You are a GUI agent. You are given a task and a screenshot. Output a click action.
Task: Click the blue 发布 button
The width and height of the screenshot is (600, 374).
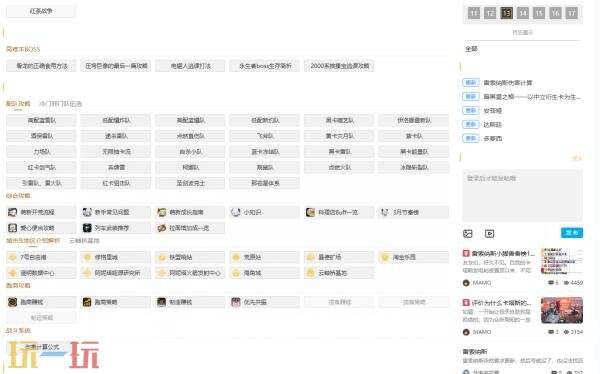point(572,233)
